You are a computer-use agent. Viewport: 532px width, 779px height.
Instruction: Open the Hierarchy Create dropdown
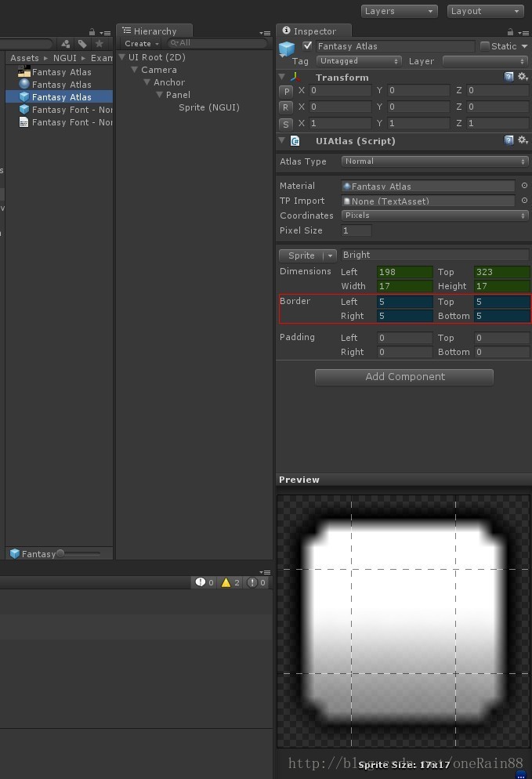pyautogui.click(x=142, y=44)
